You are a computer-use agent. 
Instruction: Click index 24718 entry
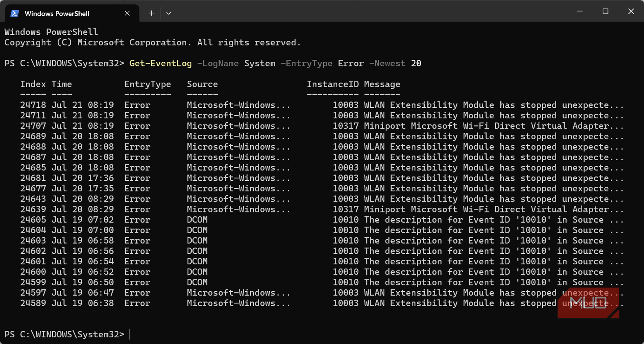point(322,105)
